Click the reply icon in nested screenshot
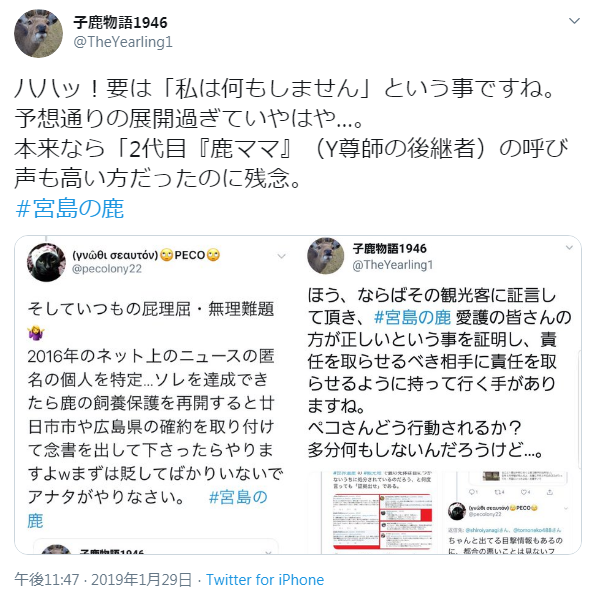The width and height of the screenshot is (597, 601). (x=472, y=492)
